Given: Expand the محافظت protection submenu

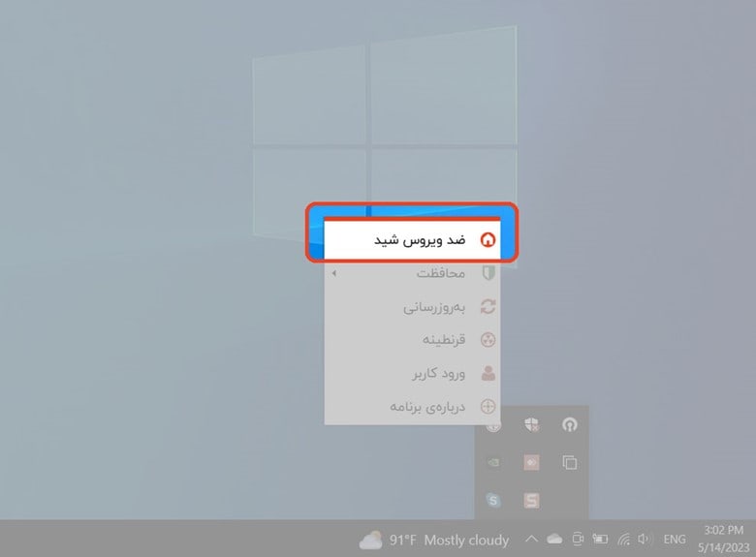Looking at the screenshot, I should click(x=412, y=273).
